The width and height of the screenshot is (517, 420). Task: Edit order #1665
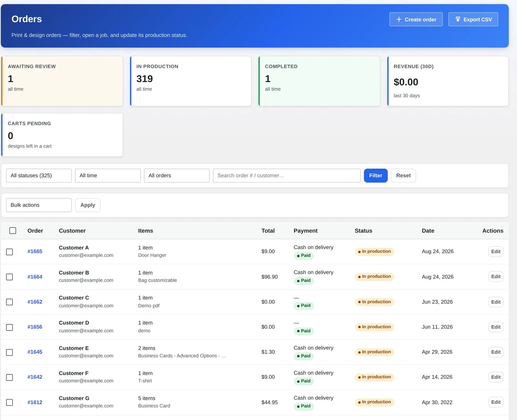pyautogui.click(x=496, y=251)
